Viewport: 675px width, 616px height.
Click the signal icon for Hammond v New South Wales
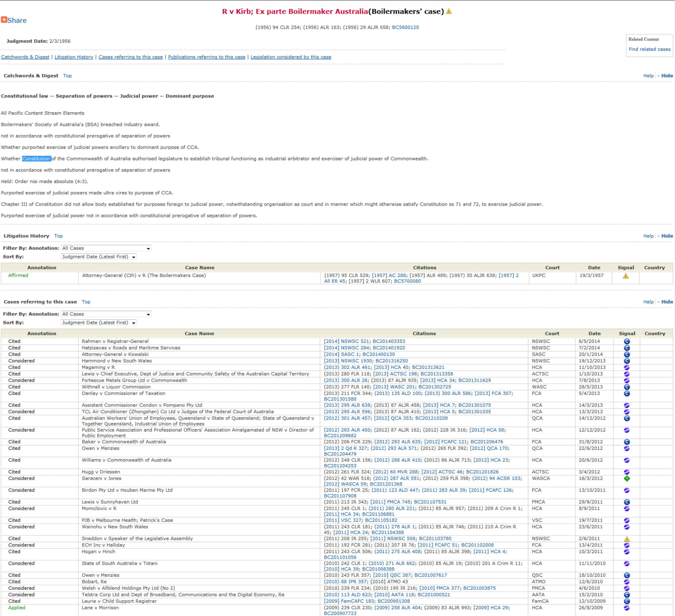pos(627,361)
